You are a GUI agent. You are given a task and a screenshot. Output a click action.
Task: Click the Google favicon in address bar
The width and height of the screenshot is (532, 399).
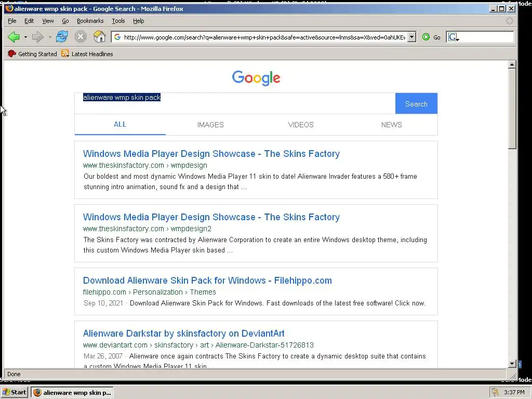(117, 37)
